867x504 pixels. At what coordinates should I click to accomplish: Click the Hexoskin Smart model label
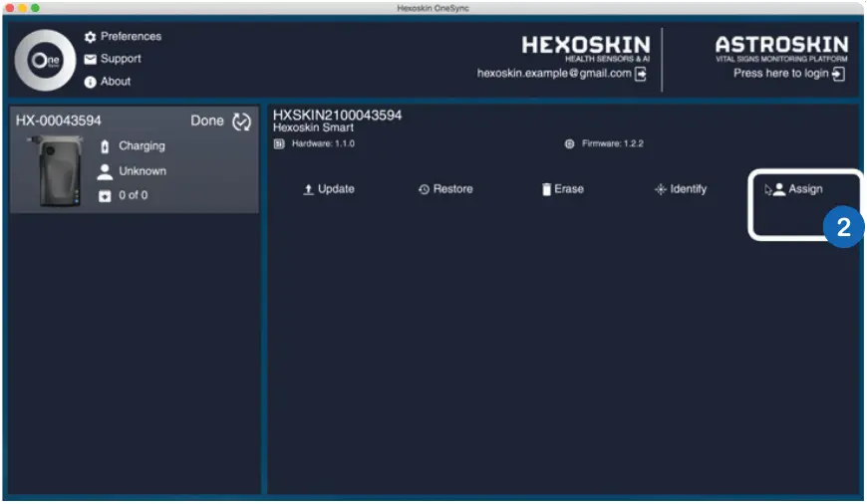(x=313, y=127)
